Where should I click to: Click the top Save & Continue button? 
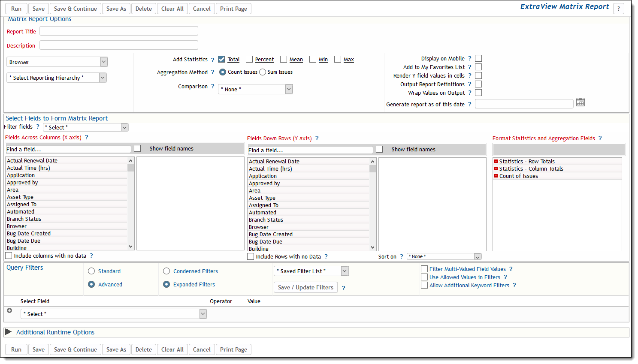point(76,9)
